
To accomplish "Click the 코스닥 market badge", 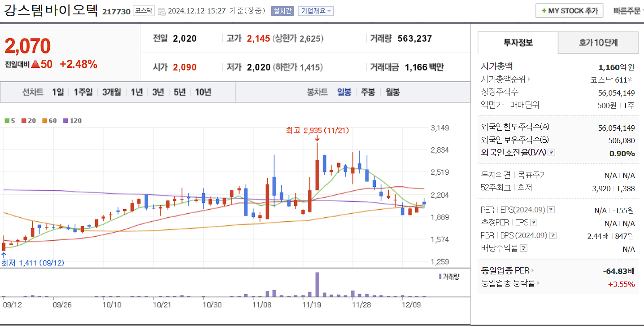I will coord(143,11).
